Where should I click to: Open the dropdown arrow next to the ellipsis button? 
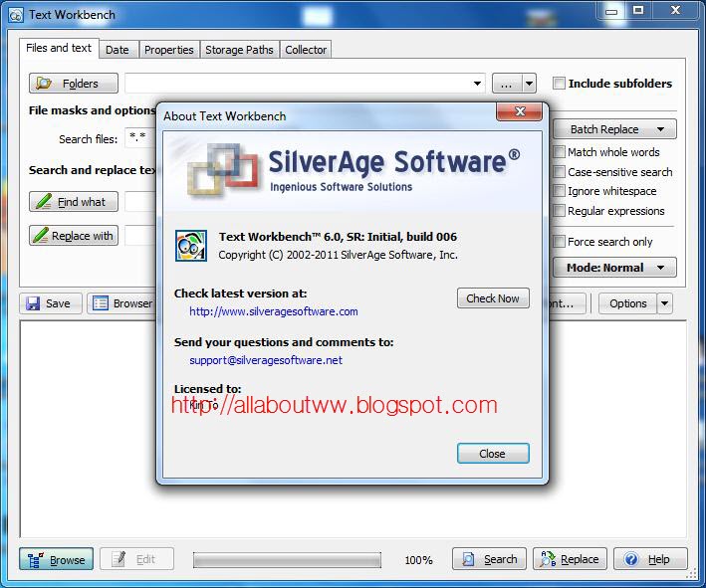click(x=529, y=84)
